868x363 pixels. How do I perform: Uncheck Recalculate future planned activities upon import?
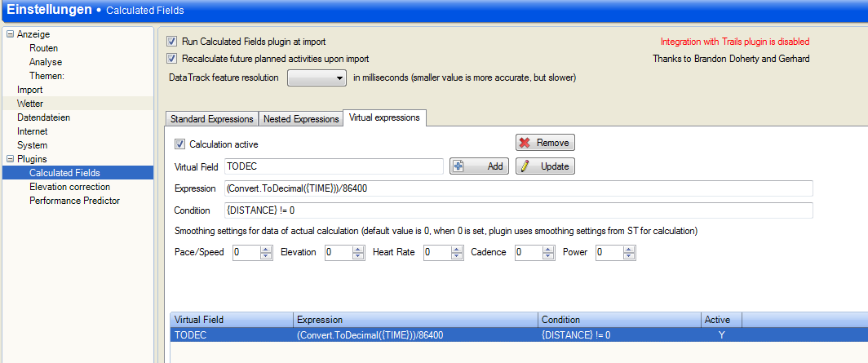pos(172,59)
